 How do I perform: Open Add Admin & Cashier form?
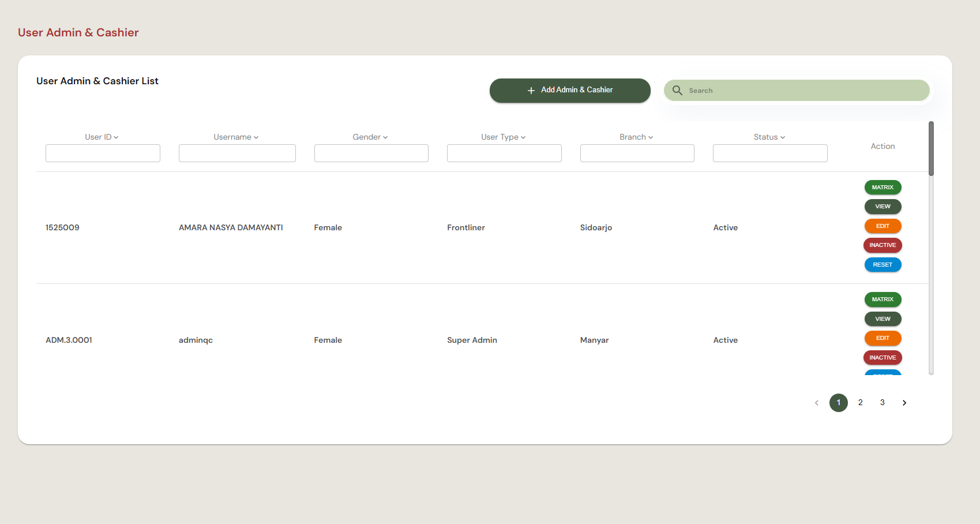[570, 91]
